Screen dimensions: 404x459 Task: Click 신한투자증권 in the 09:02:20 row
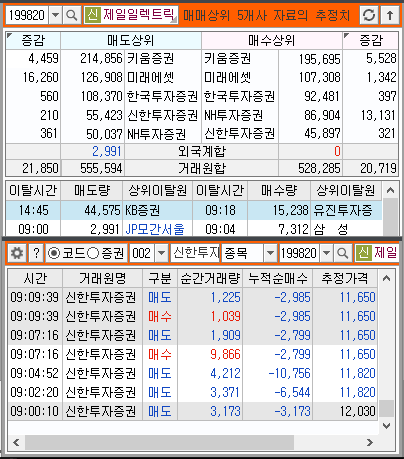click(101, 392)
